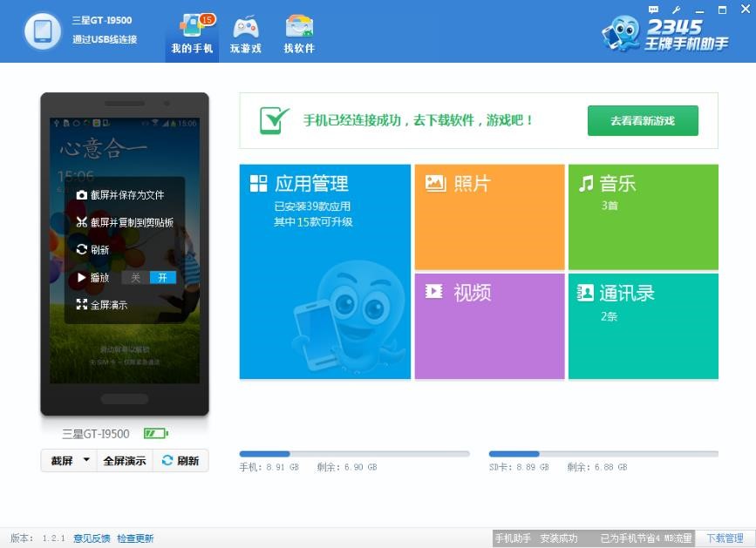Click the fullscreen expand arrows icon
The image size is (756, 548).
point(82,304)
